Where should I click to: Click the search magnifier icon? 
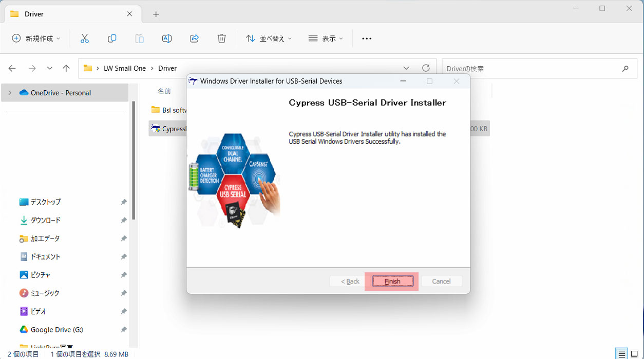tap(626, 68)
